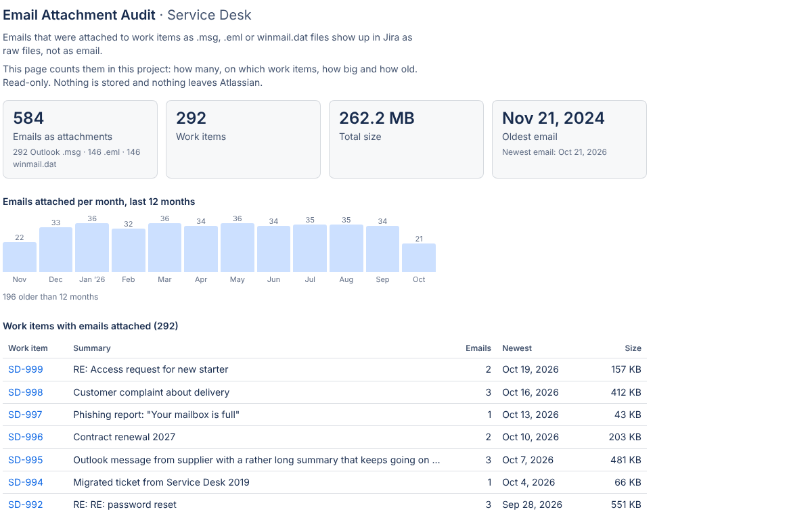The width and height of the screenshot is (812, 514).
Task: Click "Migrated ticket from Service Desk 2019" summary
Action: tap(161, 482)
